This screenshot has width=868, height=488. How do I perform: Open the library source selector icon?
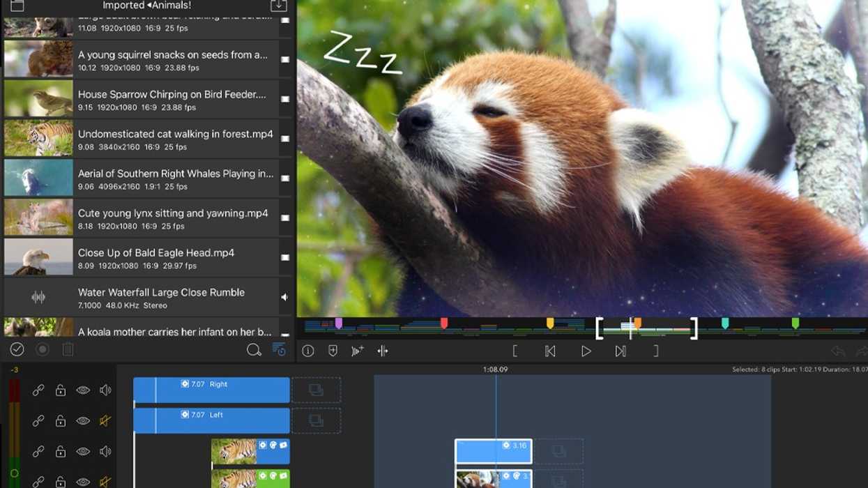click(17, 6)
